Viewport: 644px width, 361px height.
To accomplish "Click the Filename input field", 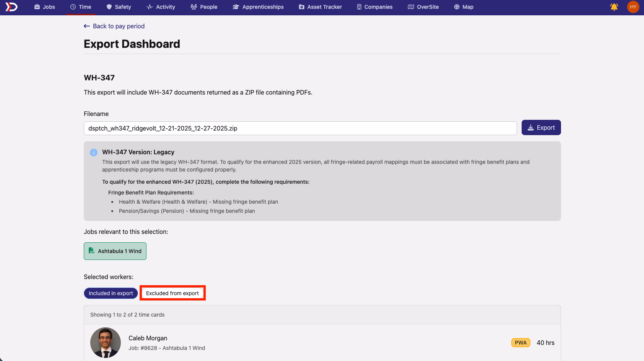I will (300, 128).
